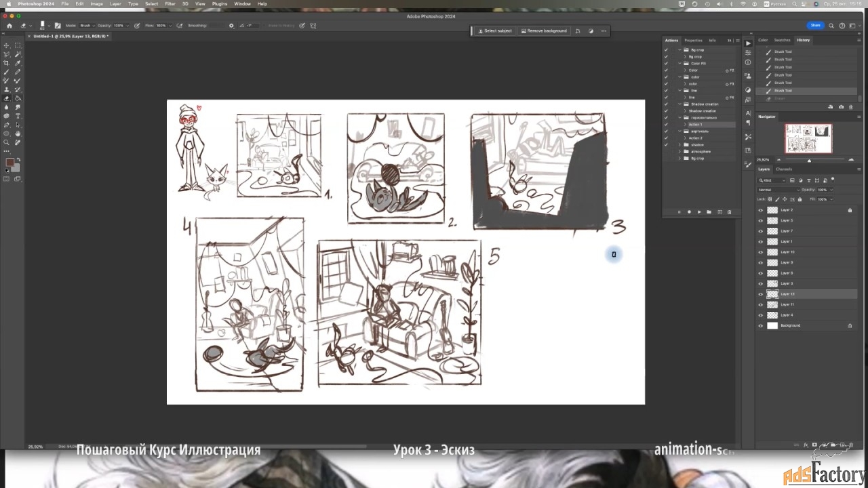Open the layer blend mode Normal dropdown

point(777,190)
